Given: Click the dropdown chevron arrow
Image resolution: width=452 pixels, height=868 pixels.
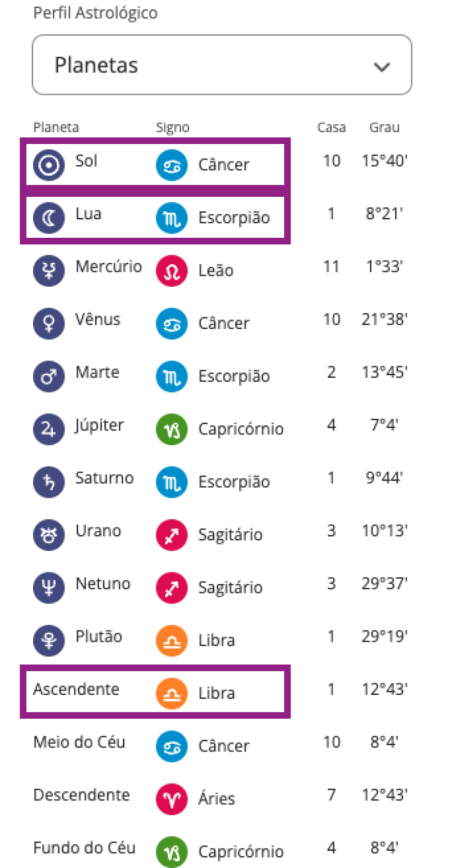Looking at the screenshot, I should tap(382, 67).
